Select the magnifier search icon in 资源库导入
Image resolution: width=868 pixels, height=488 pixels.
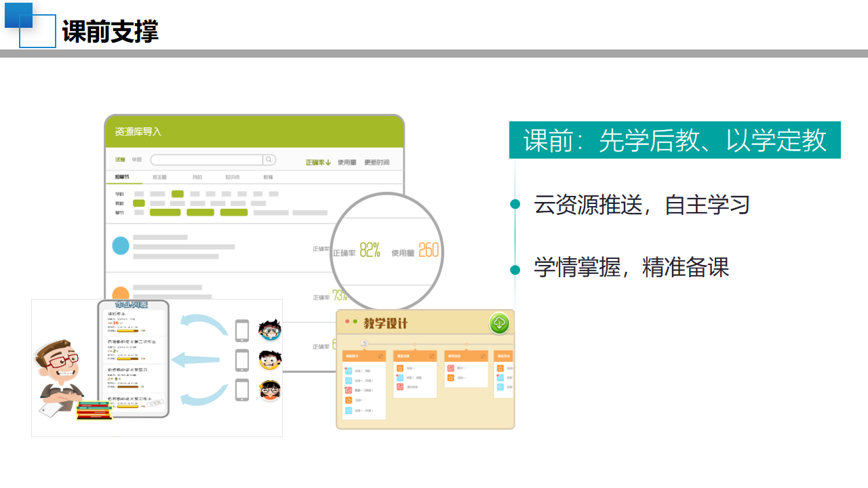coord(269,160)
